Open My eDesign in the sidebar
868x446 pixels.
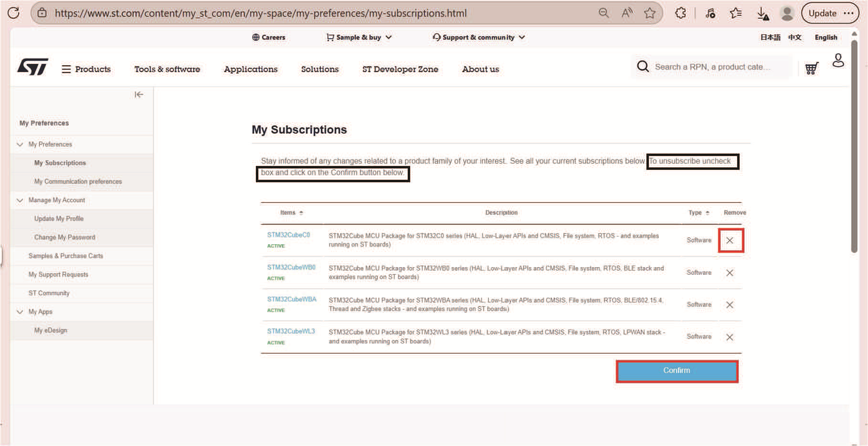click(51, 330)
